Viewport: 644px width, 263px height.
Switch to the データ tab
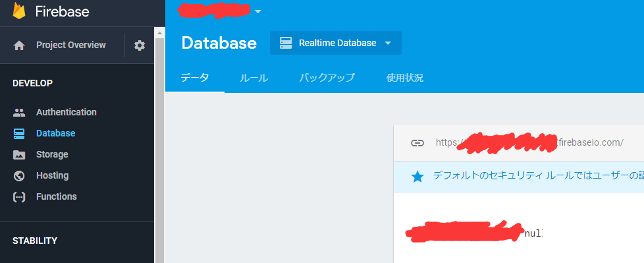point(195,78)
